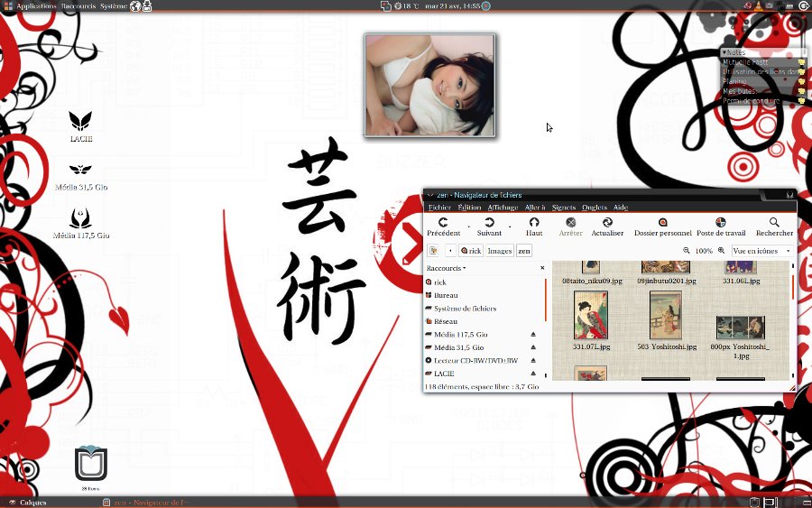
Task: Open the Signets menu
Action: click(564, 208)
